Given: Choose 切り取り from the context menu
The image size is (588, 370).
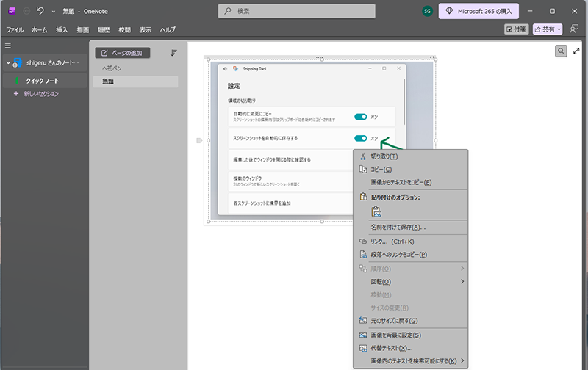Looking at the screenshot, I should (384, 156).
